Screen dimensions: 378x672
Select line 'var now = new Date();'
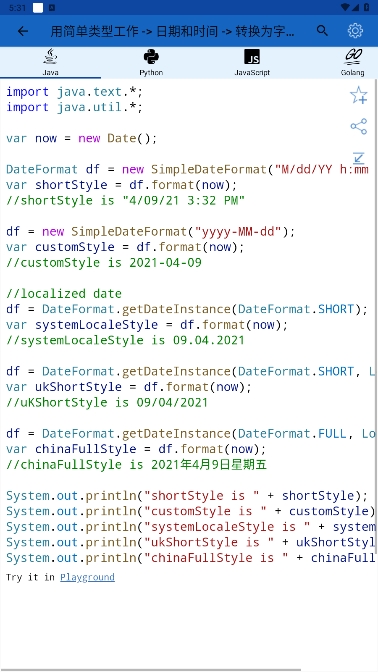(x=81, y=138)
